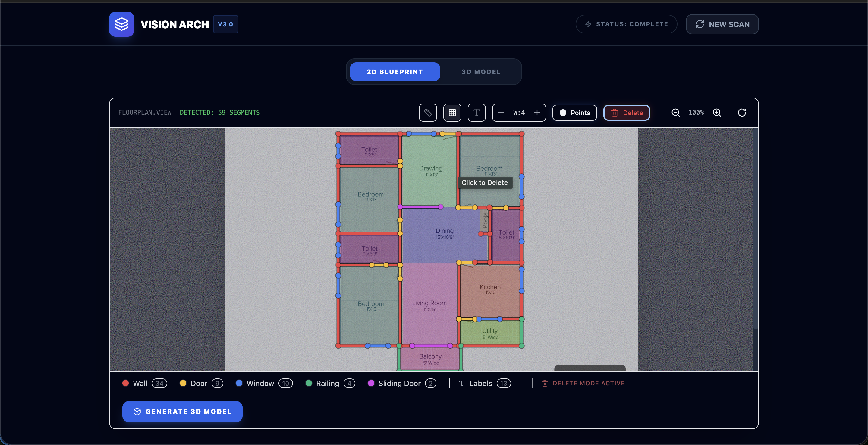Image resolution: width=868 pixels, height=445 pixels.
Task: Click the Sliding Door legend swatch
Action: [x=371, y=383]
